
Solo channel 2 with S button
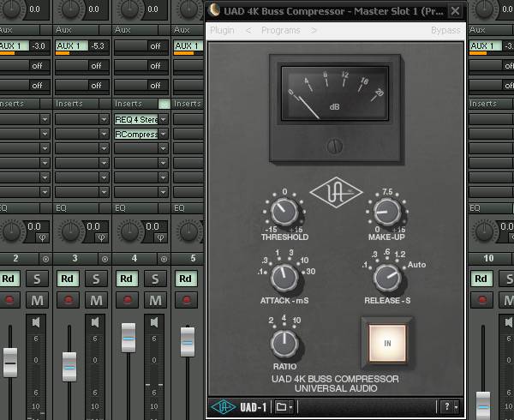(x=37, y=279)
